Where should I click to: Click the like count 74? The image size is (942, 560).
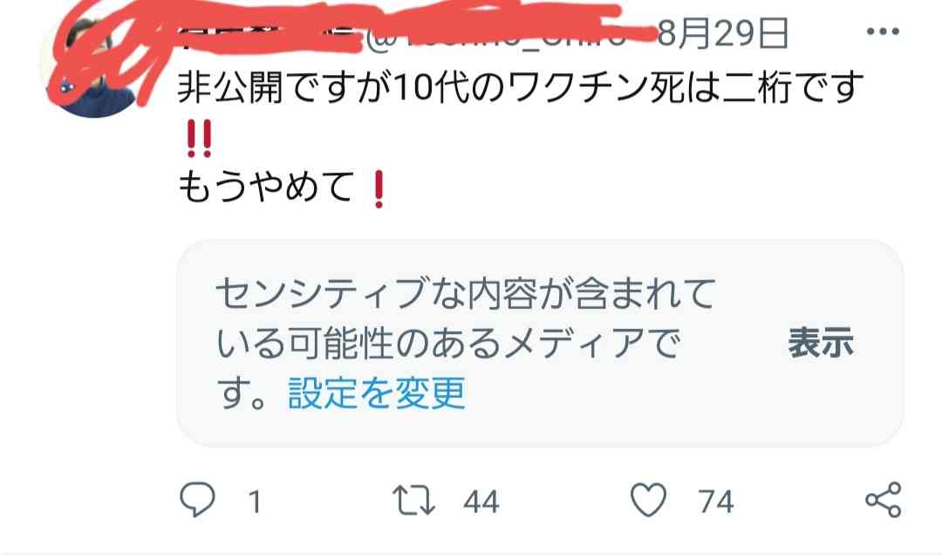tap(715, 502)
